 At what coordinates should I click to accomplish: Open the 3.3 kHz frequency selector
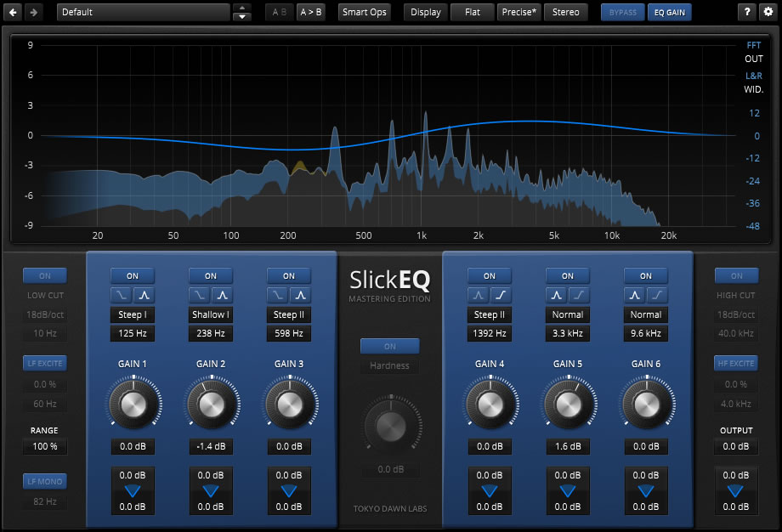[x=568, y=333]
